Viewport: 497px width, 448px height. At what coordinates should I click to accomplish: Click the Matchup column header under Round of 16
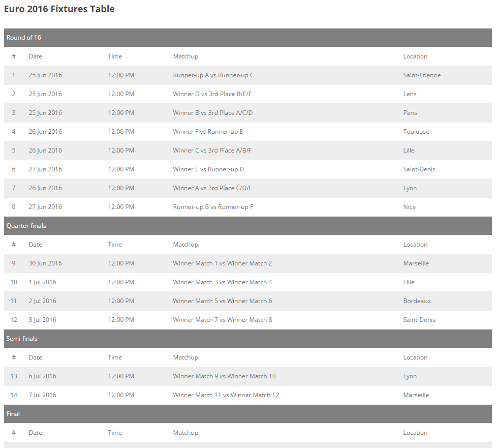(185, 56)
